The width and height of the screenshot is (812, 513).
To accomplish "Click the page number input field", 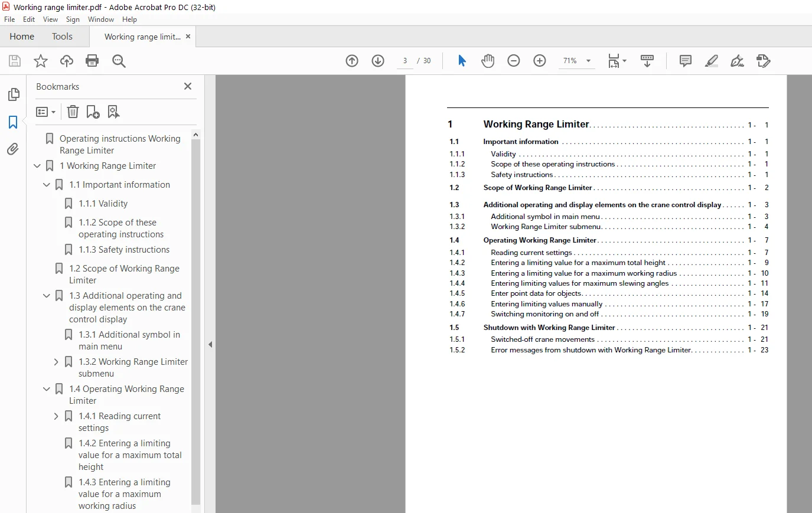I will (405, 61).
